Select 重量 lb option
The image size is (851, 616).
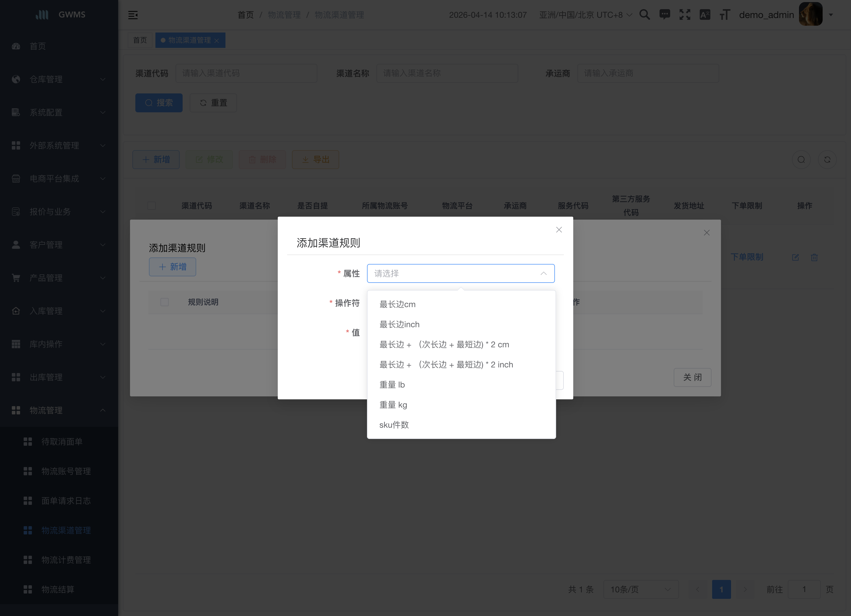[x=461, y=385]
